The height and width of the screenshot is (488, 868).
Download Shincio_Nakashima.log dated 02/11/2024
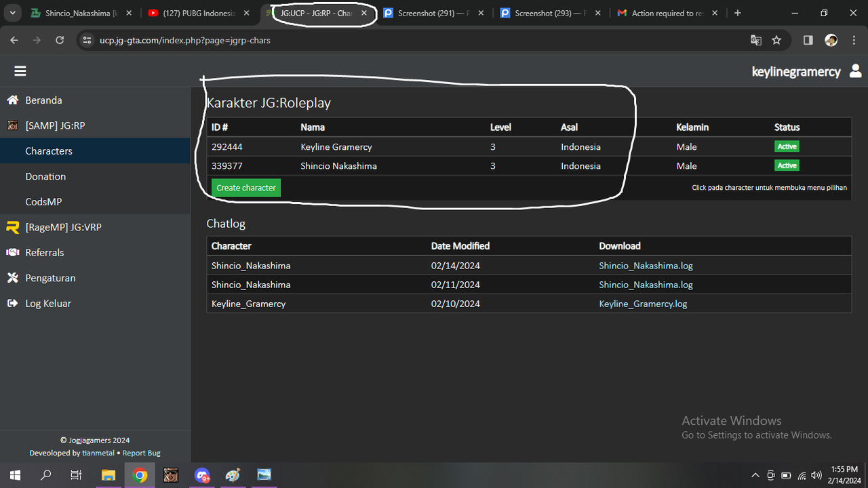tap(646, 285)
